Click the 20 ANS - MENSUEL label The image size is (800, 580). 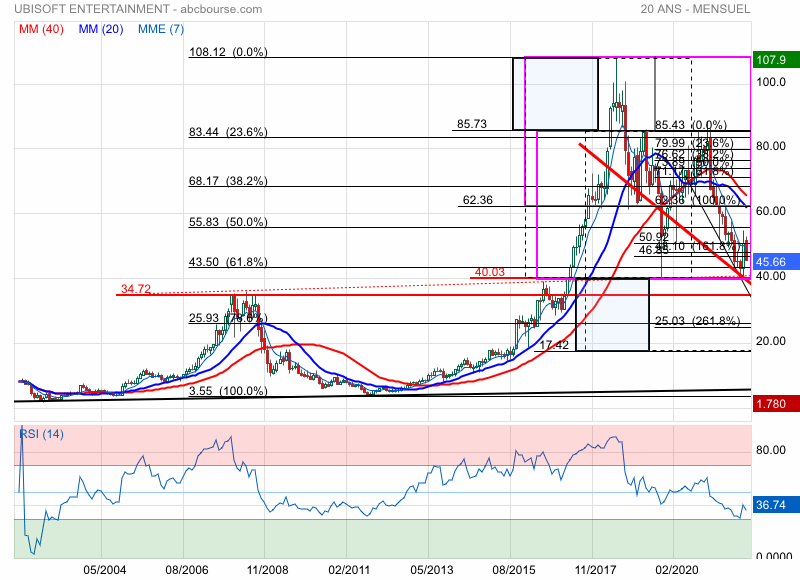(x=695, y=9)
